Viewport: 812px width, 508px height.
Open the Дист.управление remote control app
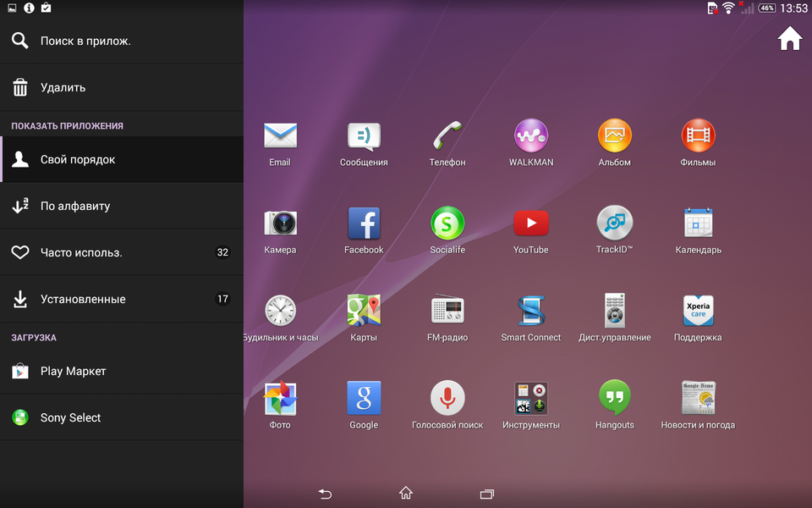615,310
